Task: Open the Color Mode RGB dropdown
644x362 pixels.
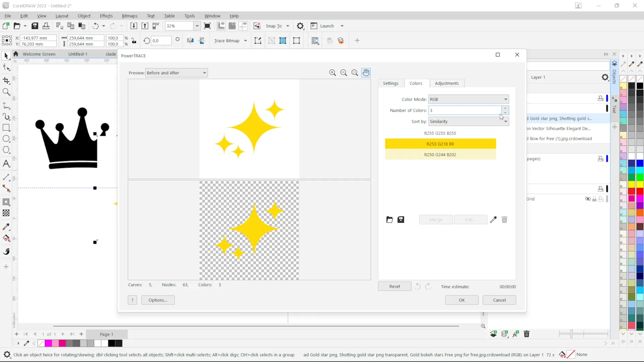Action: click(x=469, y=99)
